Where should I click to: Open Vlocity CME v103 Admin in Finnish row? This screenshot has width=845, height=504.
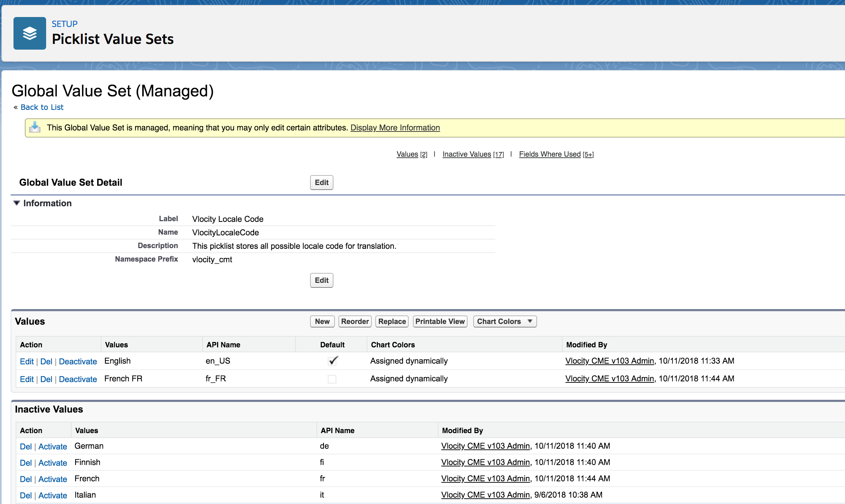pos(486,462)
